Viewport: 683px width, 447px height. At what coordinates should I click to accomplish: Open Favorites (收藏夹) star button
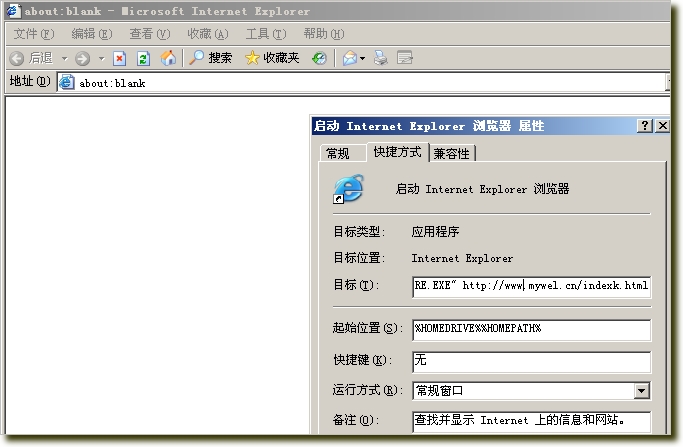(272, 58)
